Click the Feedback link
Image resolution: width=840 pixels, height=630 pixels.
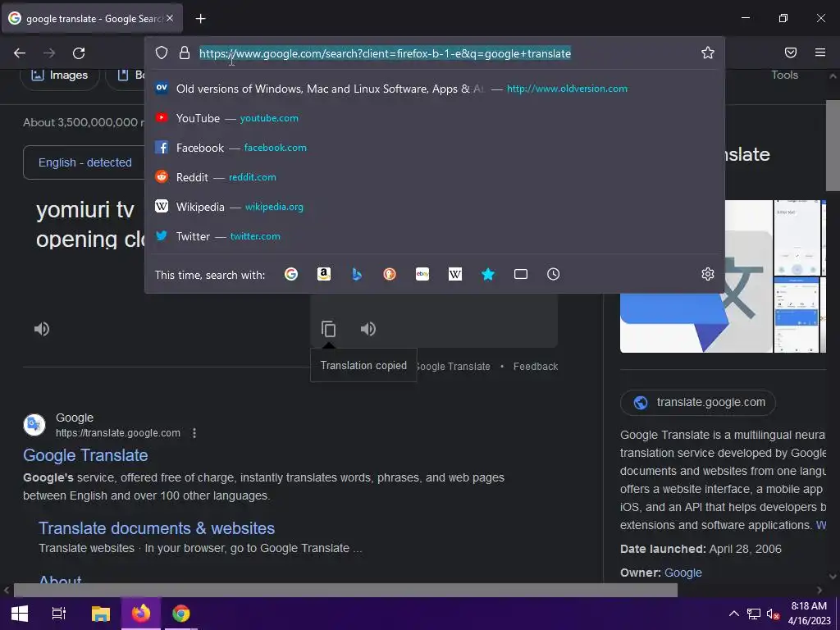tap(535, 367)
